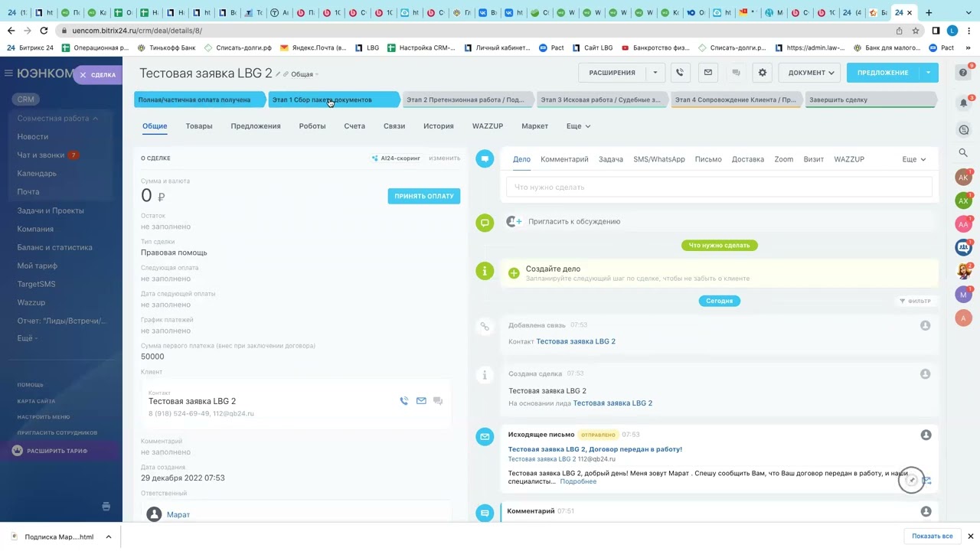The image size is (980, 551).
Task: Open notifications bell in right sidebar
Action: click(963, 103)
